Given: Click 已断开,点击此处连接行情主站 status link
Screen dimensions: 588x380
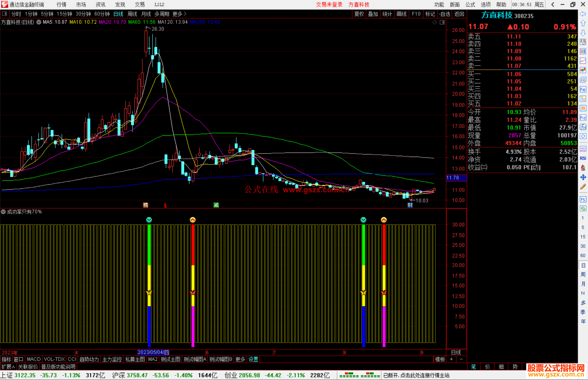Looking at the screenshot, I should pyautogui.click(x=416, y=375).
